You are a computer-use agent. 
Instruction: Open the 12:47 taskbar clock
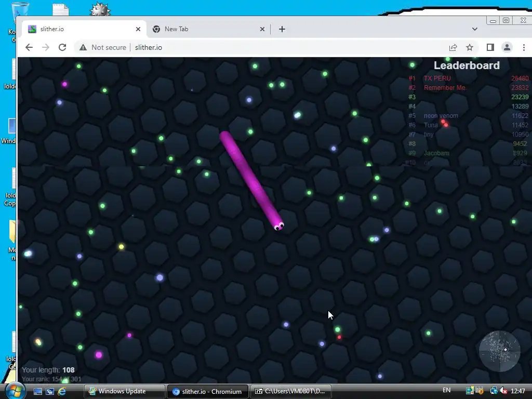[518, 391]
